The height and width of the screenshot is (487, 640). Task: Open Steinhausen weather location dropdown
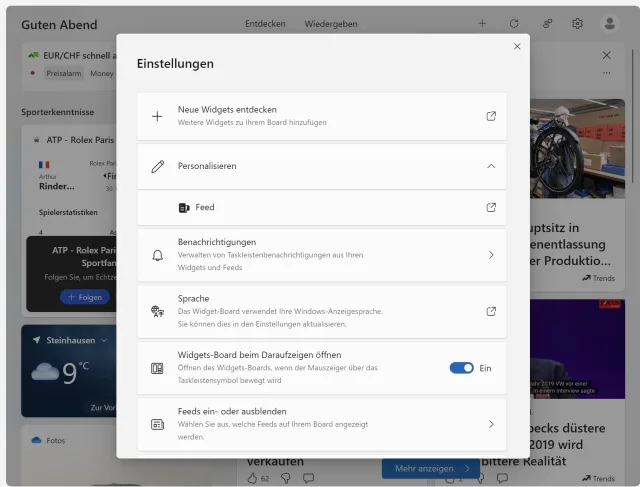pos(103,340)
